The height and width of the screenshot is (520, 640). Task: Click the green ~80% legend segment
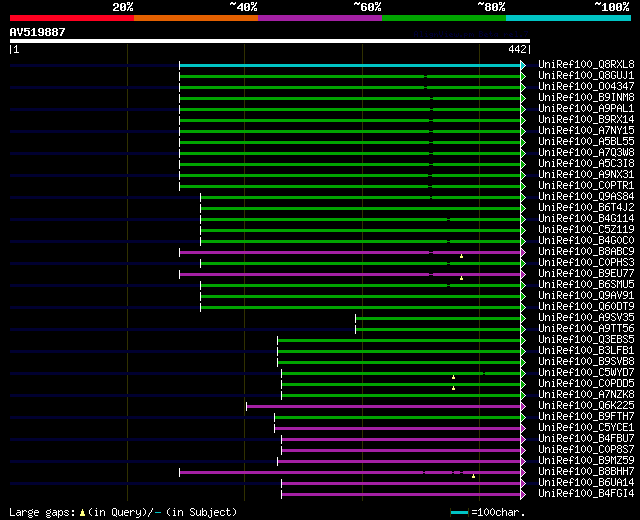(444, 18)
